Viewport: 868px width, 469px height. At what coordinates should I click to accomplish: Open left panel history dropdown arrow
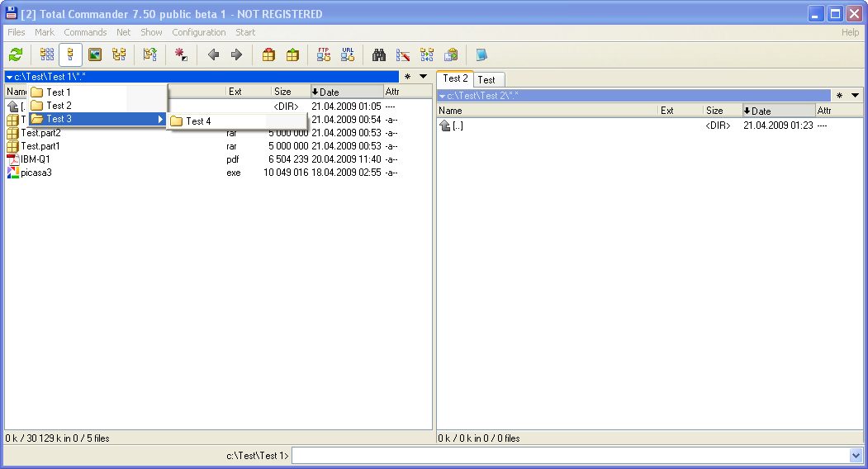coord(424,77)
